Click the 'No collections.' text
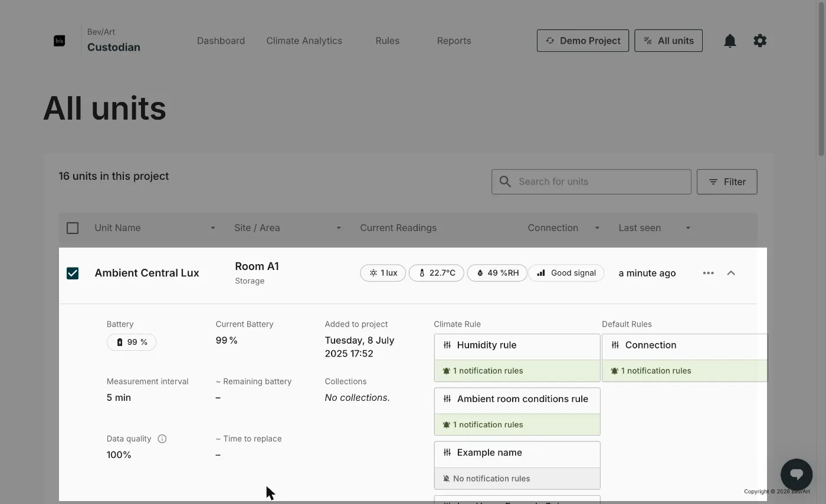 (x=357, y=397)
